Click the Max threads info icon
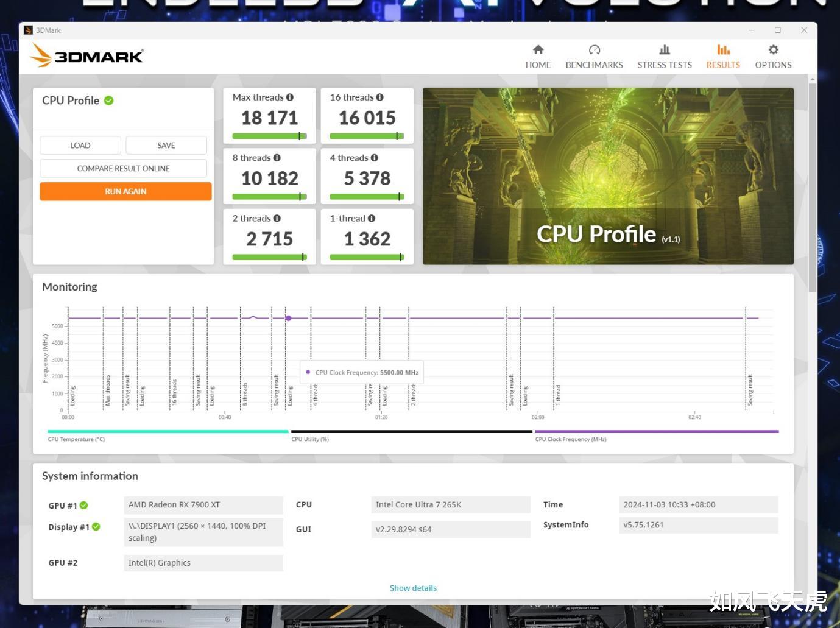The width and height of the screenshot is (840, 628). tap(290, 97)
